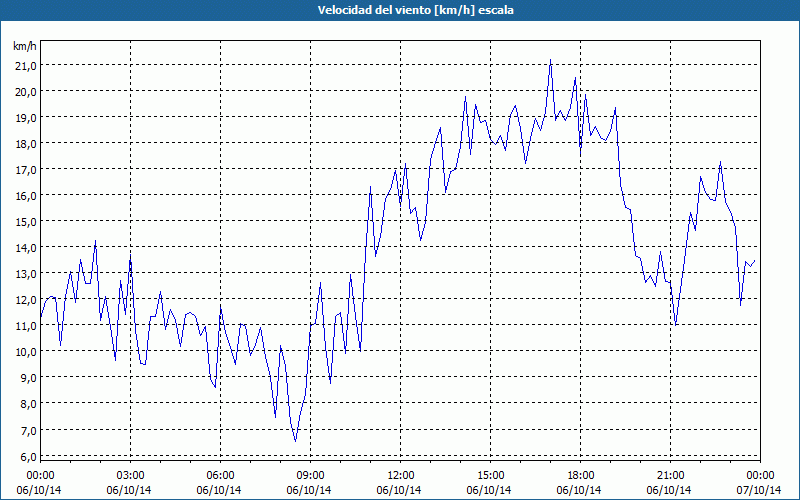Click the 06/10/14 date under 12:00
Screen dimensions: 800x500
399,490
